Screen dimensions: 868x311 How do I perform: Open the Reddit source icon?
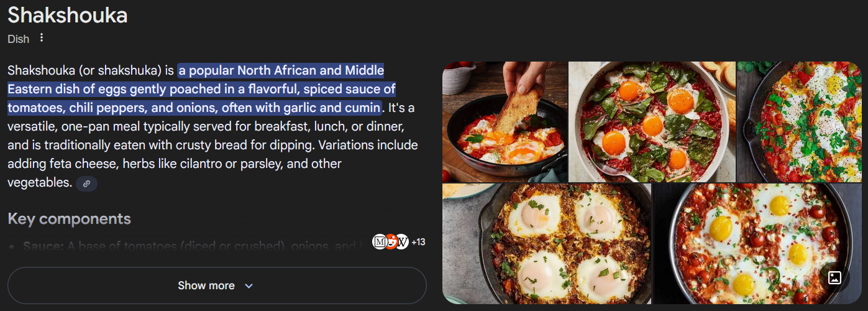pos(391,242)
